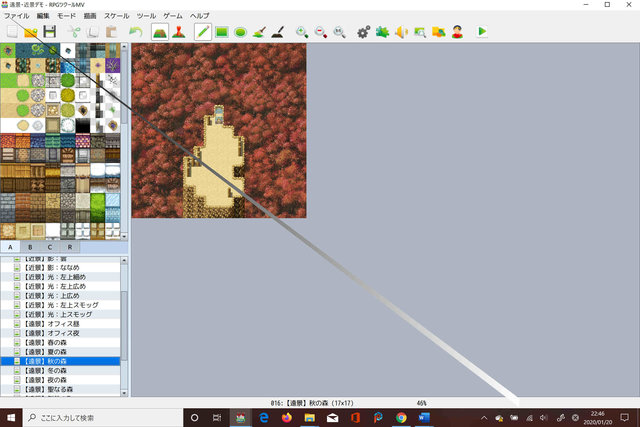Select the Rectangle drawing tool
This screenshot has height=427, width=640.
click(222, 32)
